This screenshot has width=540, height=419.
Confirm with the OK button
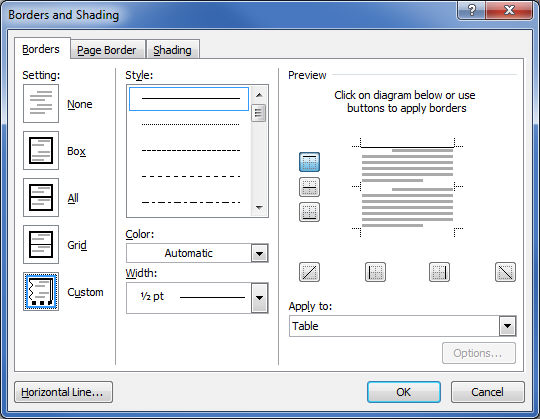point(404,392)
